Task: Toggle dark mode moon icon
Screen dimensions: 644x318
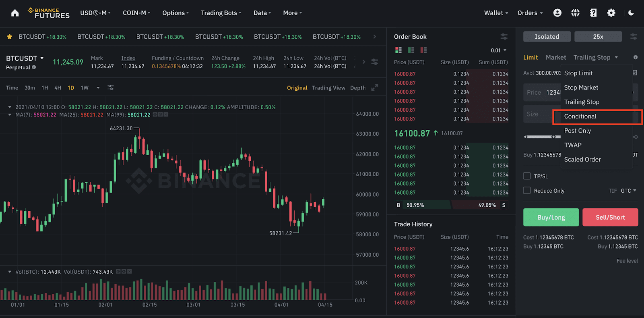Action: pos(631,13)
